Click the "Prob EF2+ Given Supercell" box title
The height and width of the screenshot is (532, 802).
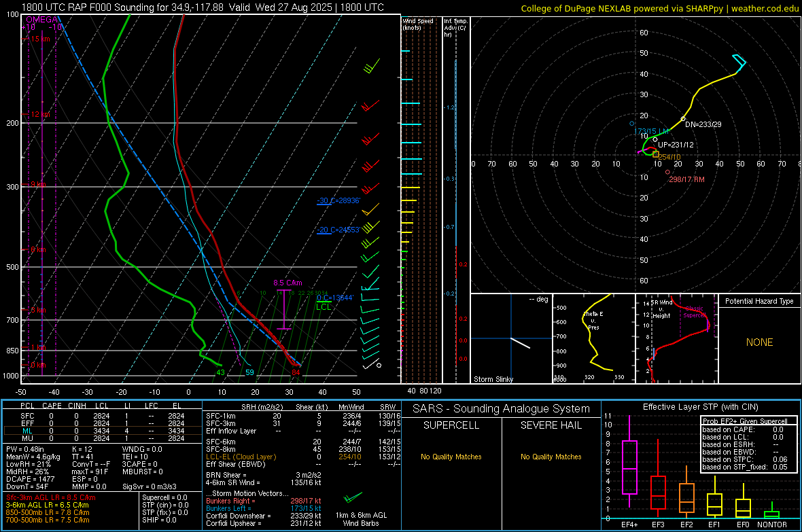pos(745,421)
